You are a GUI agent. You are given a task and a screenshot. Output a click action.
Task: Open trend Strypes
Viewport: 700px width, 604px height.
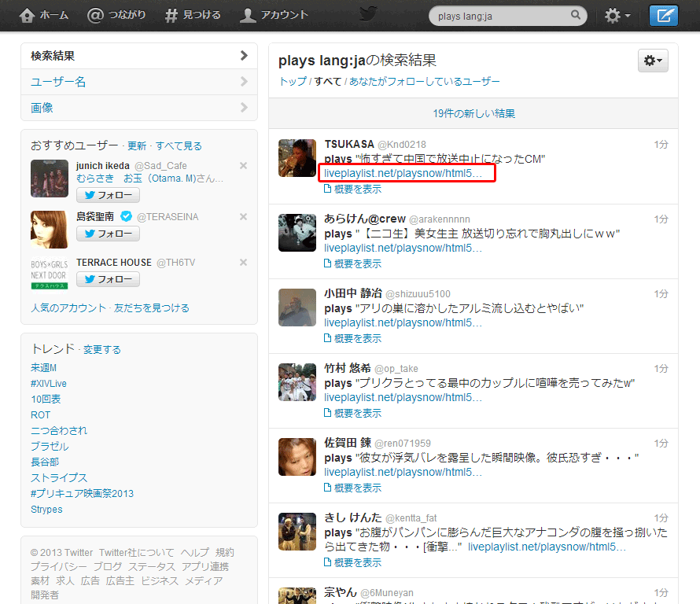(46, 510)
